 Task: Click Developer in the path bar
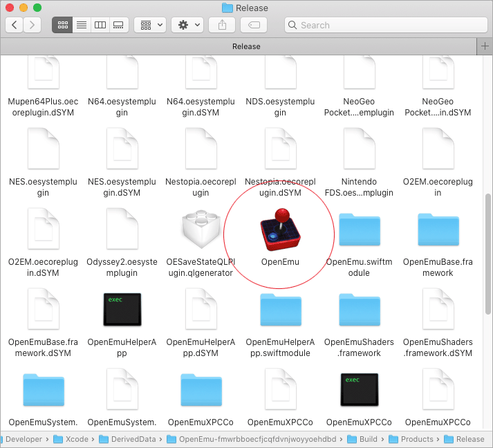point(24,439)
